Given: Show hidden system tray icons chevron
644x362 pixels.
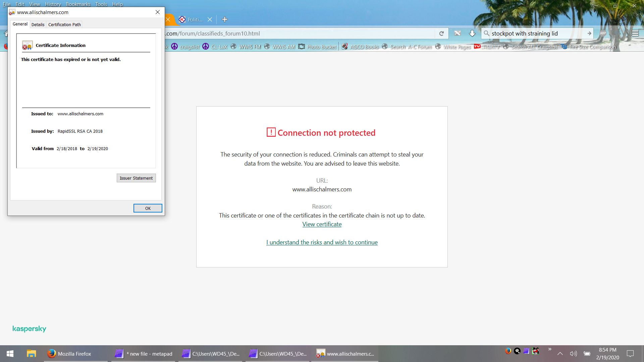Looking at the screenshot, I should [x=560, y=354].
